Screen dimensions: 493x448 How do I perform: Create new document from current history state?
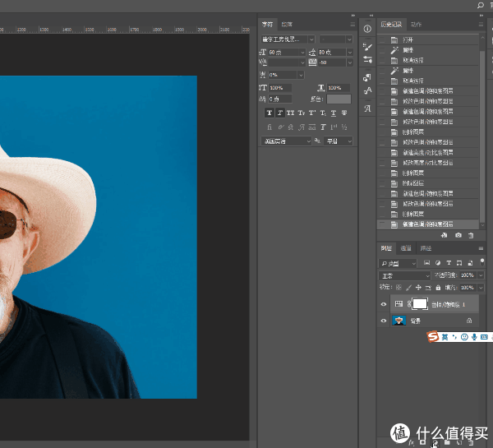click(x=444, y=235)
